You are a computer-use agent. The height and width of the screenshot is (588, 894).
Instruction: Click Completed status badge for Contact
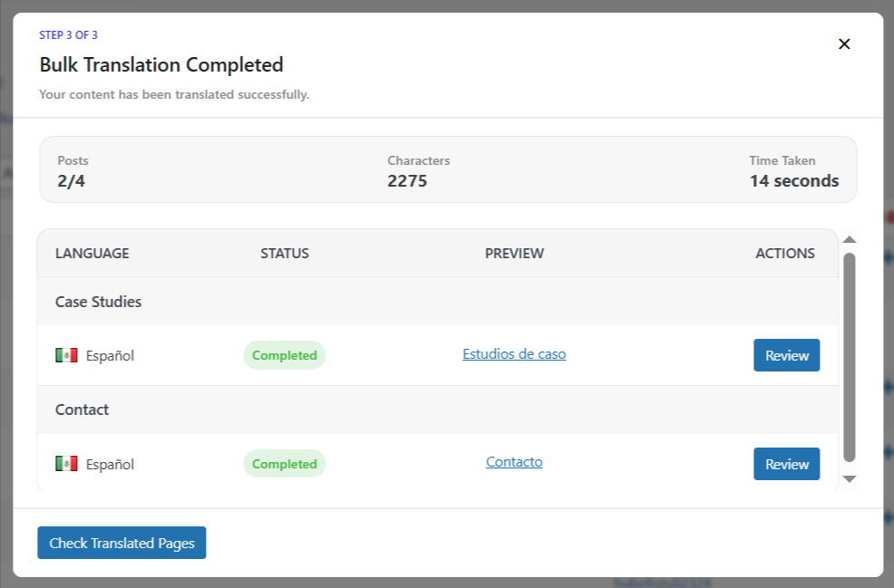tap(284, 464)
